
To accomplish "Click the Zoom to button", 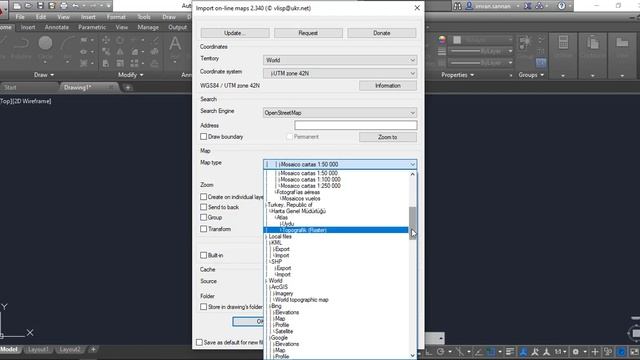I will [x=388, y=137].
